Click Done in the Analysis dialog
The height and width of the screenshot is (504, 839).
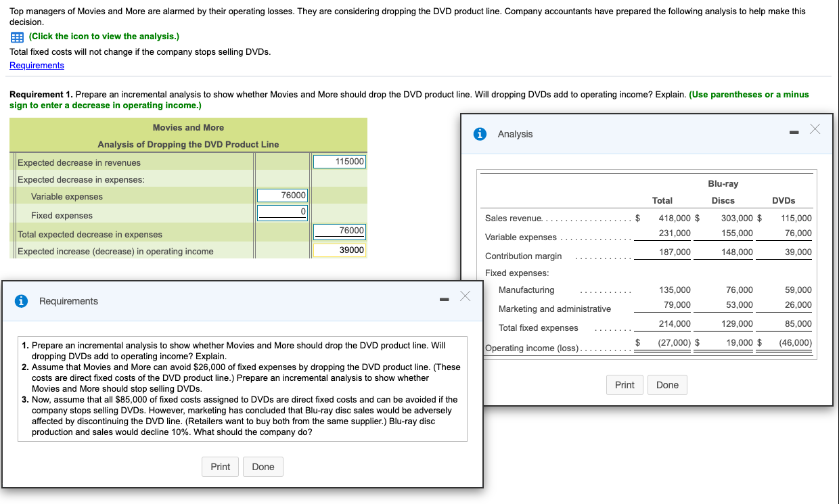667,385
